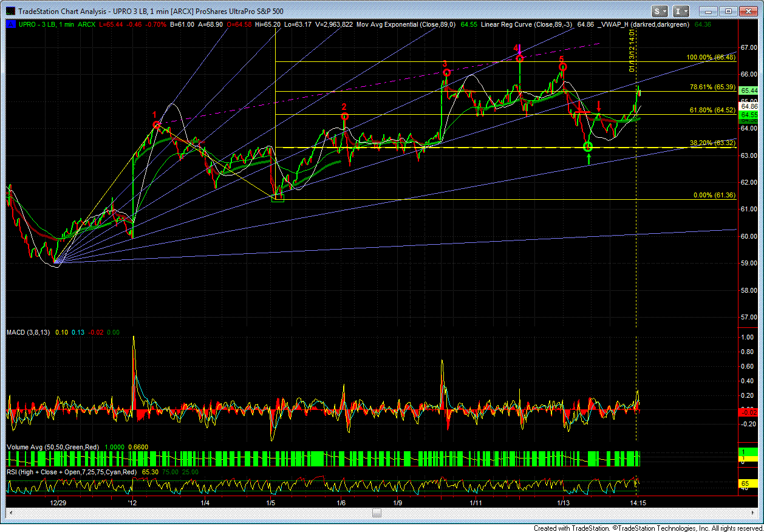Click the horizontal scrollbar thumb grip
The height and width of the screenshot is (532, 764).
coord(377,513)
